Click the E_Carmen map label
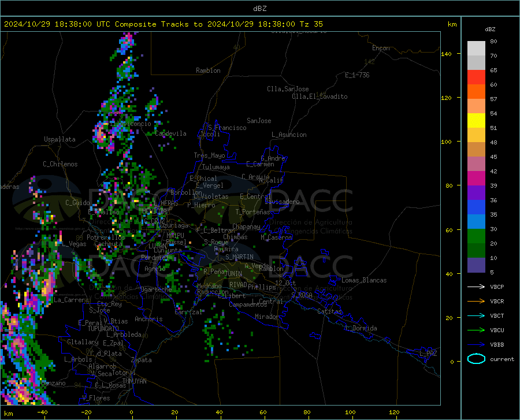The image size is (520, 420). [x=260, y=163]
